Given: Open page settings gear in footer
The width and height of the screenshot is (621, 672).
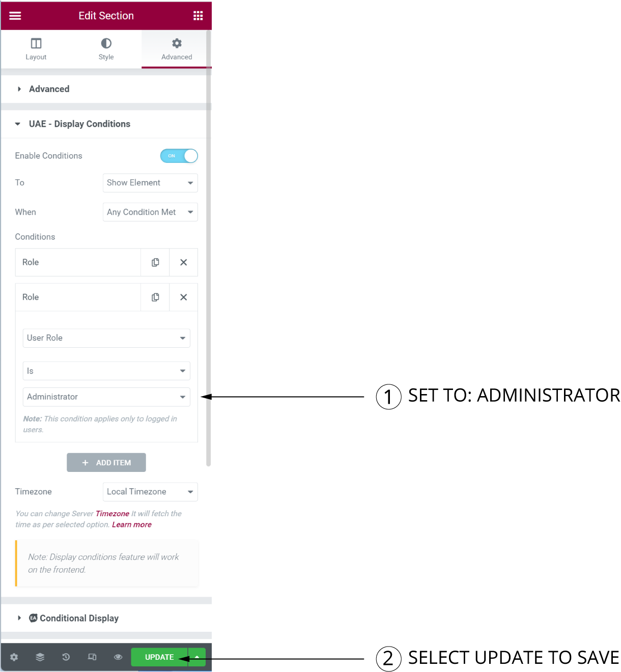Looking at the screenshot, I should [x=14, y=657].
